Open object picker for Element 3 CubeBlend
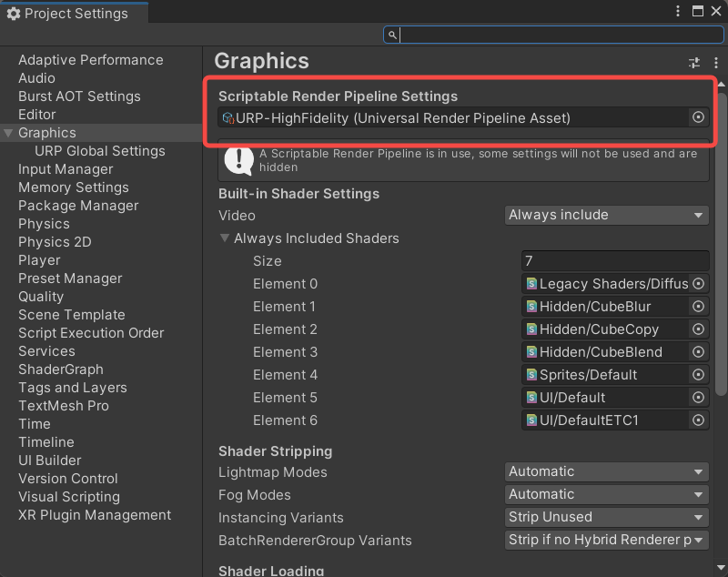 (x=699, y=352)
